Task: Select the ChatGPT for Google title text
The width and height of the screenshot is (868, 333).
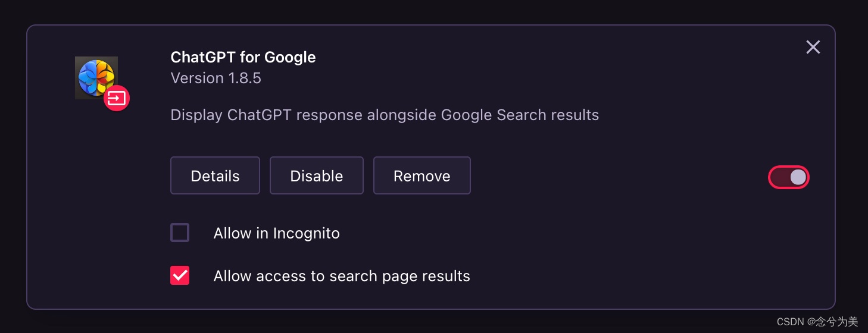Action: tap(243, 57)
